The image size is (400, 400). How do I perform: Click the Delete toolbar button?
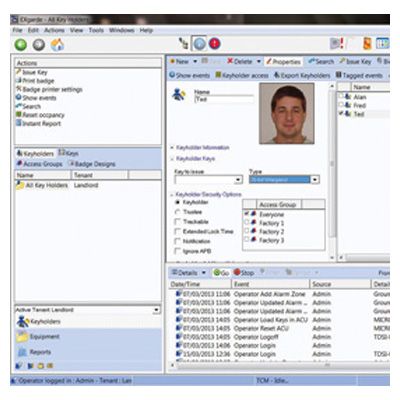[x=240, y=62]
